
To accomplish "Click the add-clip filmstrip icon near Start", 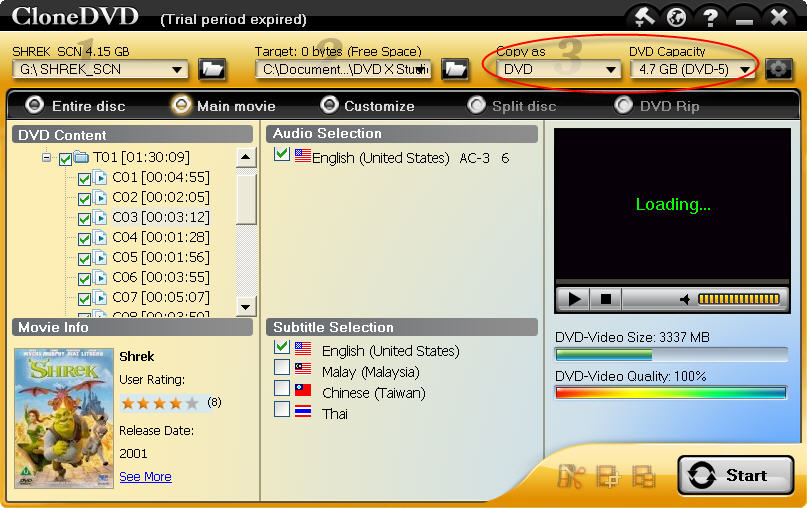I will (608, 476).
